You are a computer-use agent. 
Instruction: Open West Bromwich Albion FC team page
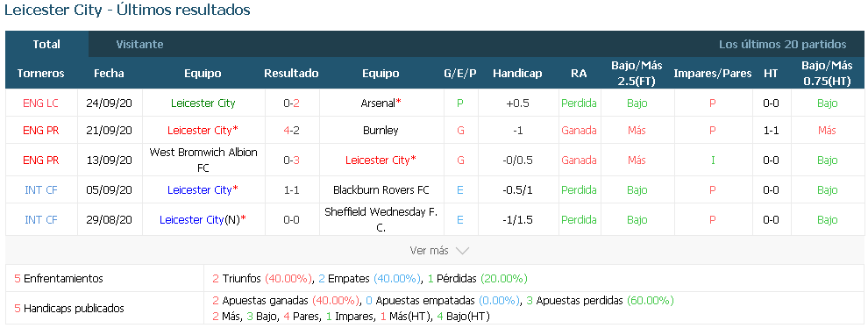coord(203,160)
